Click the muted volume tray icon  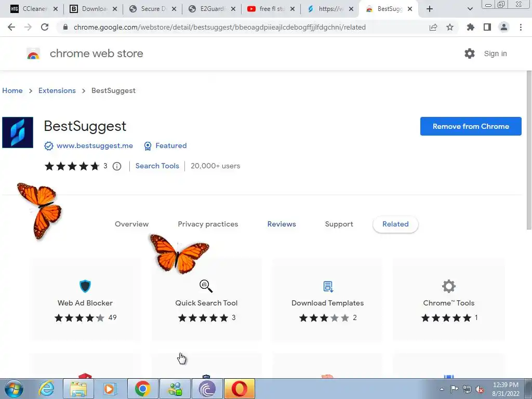[x=480, y=390]
